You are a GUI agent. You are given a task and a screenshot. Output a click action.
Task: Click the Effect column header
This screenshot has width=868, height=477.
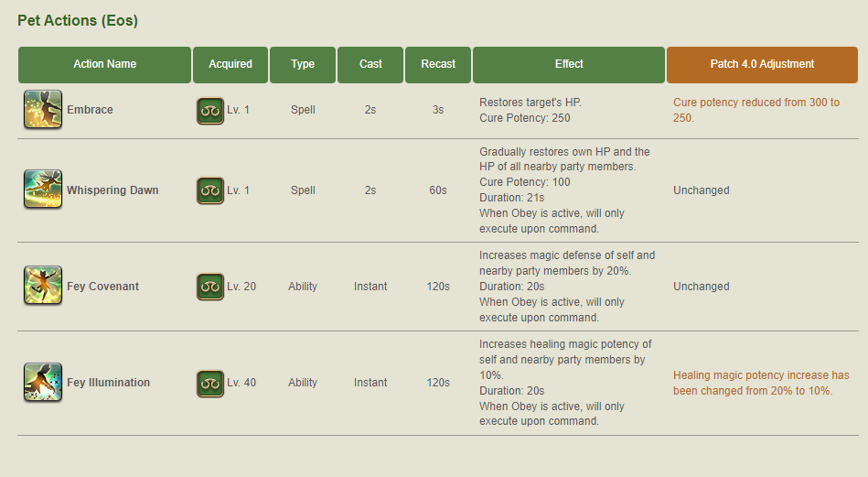coord(569,65)
